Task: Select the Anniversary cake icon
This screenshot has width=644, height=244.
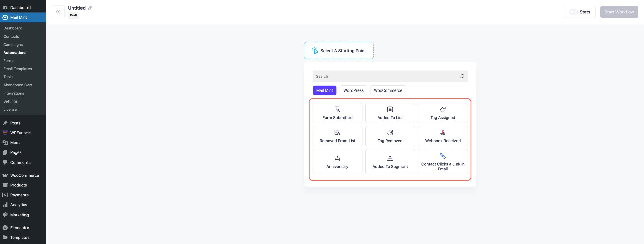Action: [x=337, y=158]
